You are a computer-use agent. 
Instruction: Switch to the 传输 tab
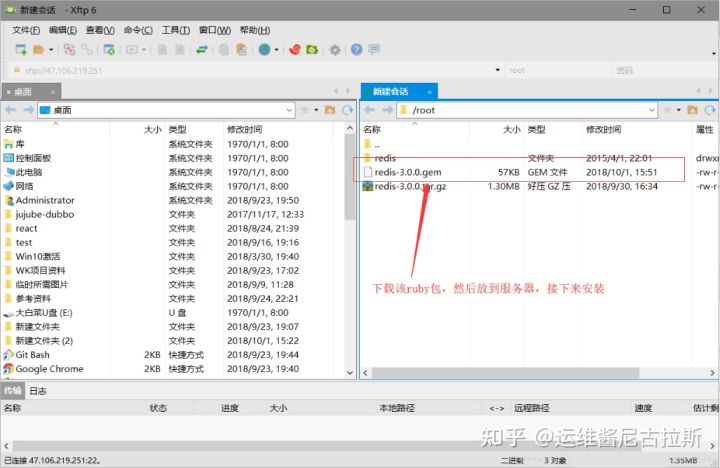coord(12,391)
